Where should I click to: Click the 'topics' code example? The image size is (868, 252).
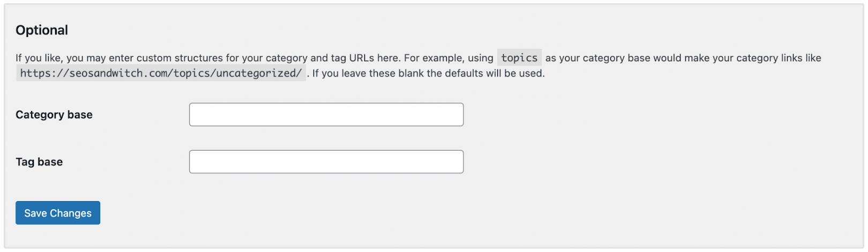coord(519,58)
